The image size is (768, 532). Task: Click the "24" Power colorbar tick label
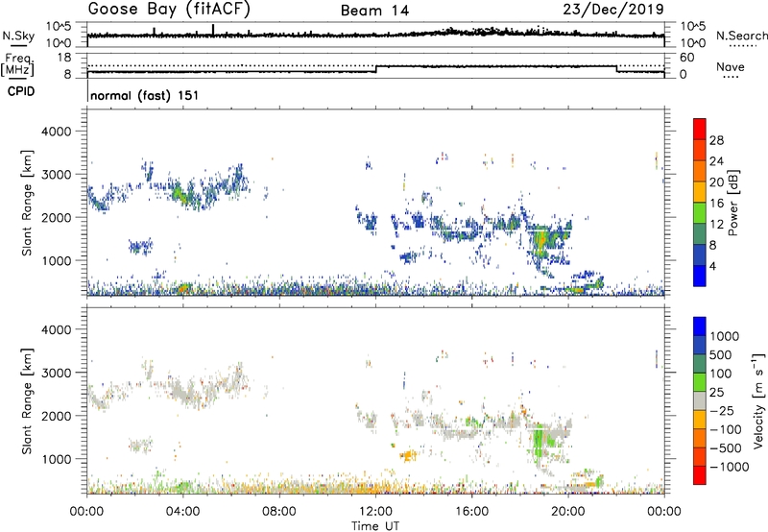716,161
